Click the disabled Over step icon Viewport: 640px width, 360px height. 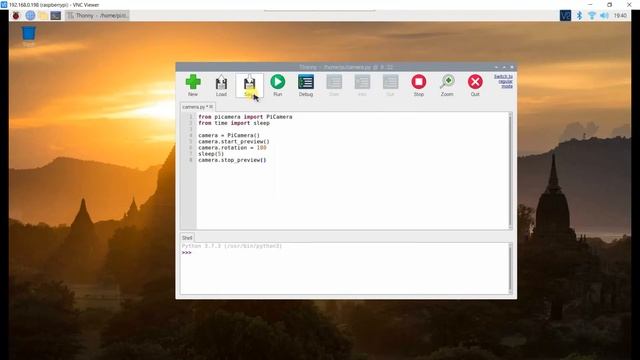pyautogui.click(x=334, y=85)
